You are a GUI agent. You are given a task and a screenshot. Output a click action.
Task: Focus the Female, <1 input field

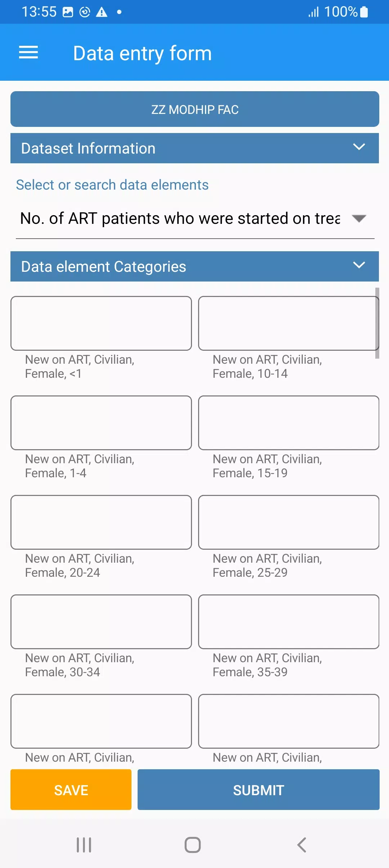[x=101, y=323]
